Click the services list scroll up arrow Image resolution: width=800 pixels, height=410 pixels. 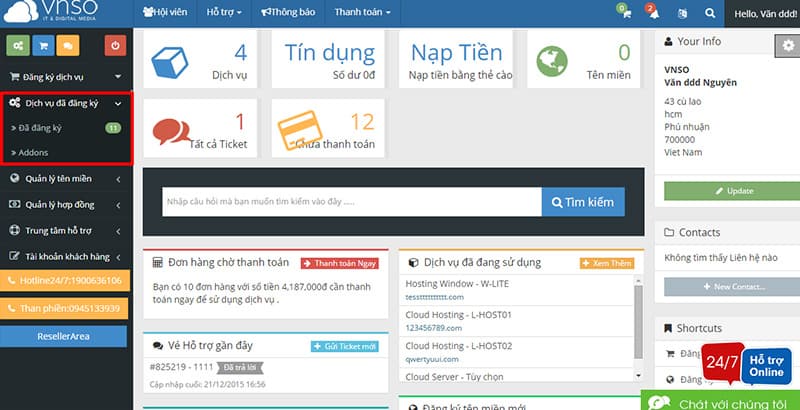pos(638,280)
